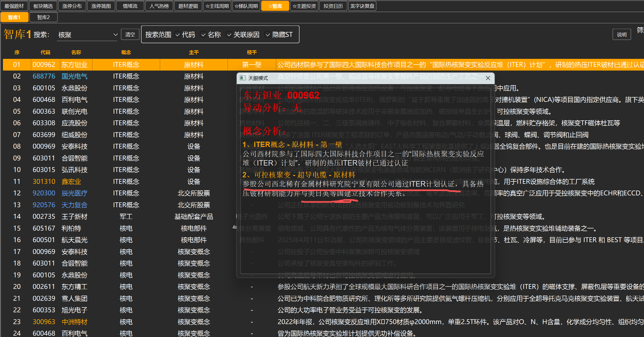Screen dimensions: 644x337
Task: Sort by the 代码 column header
Action: pyautogui.click(x=45, y=52)
